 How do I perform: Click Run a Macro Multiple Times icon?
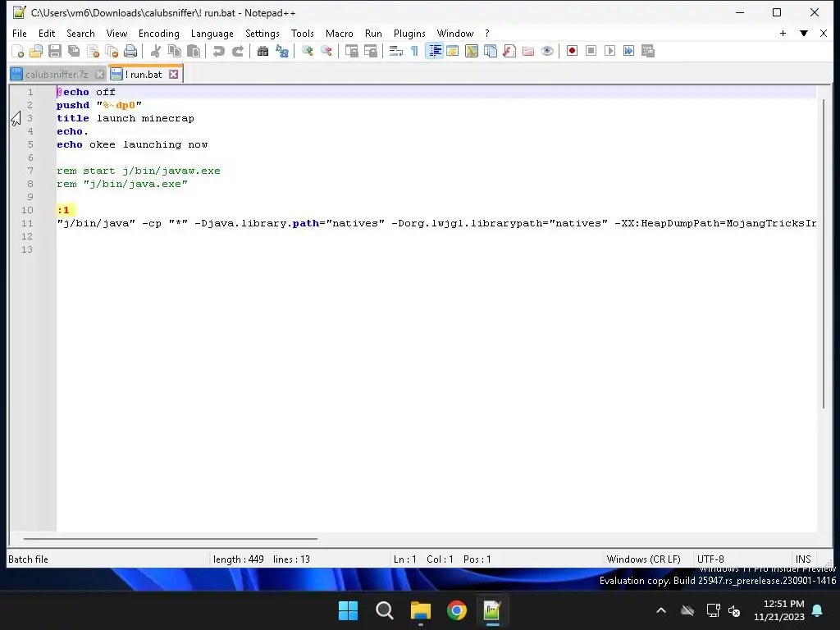click(629, 51)
